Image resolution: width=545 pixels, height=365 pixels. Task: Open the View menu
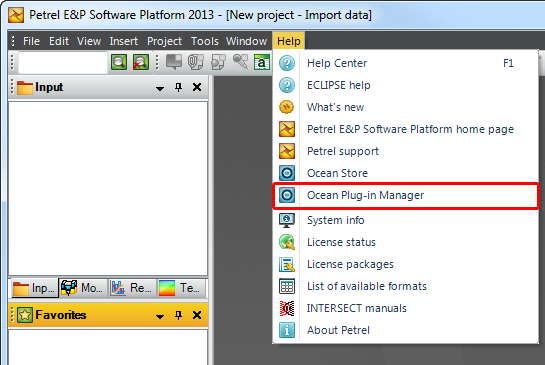pos(89,41)
